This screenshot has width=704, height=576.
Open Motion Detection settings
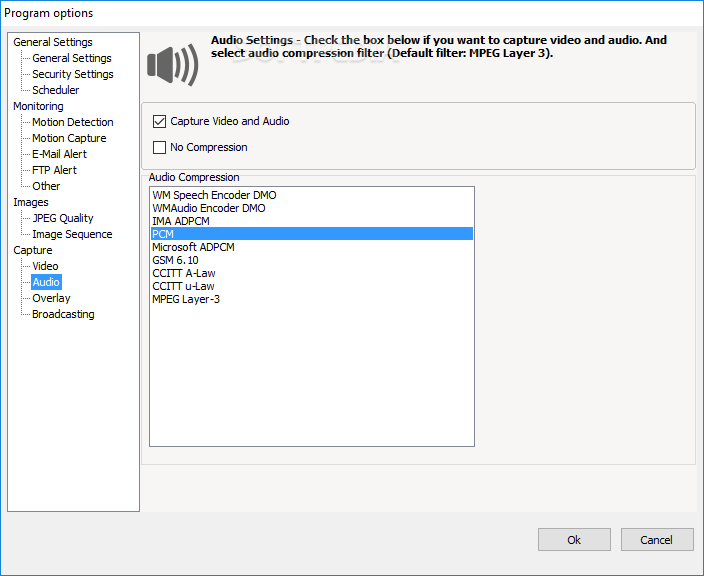click(73, 122)
